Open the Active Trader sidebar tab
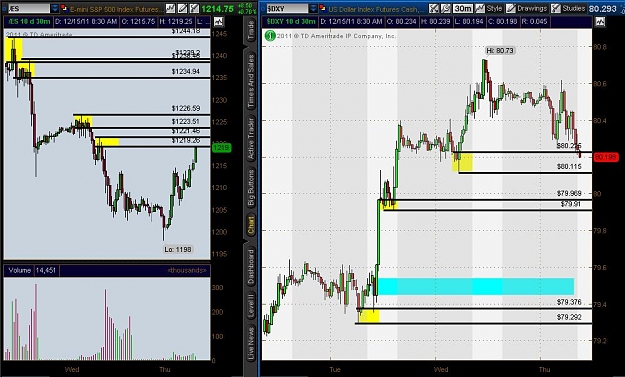The height and width of the screenshot is (377, 625). coord(251,139)
